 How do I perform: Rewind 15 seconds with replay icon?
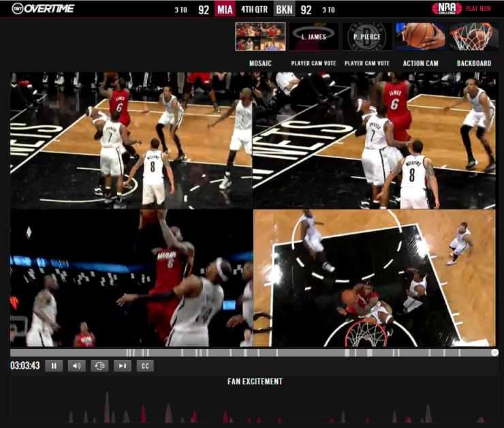(x=99, y=366)
